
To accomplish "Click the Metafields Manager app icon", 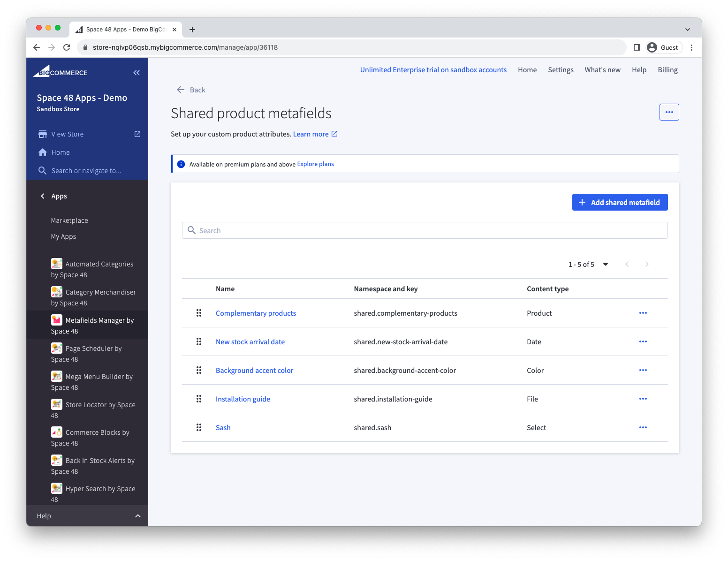I will 57,320.
